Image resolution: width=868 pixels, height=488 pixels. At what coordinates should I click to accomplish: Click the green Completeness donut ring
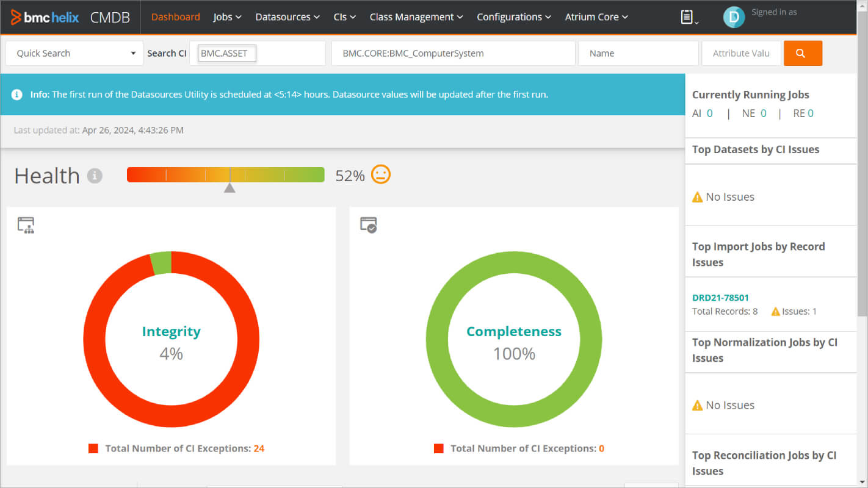514,262
